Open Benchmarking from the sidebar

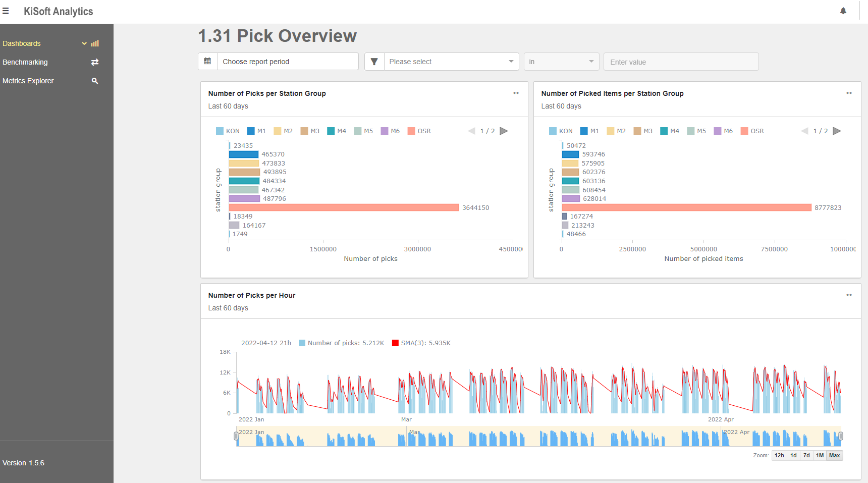(25, 62)
